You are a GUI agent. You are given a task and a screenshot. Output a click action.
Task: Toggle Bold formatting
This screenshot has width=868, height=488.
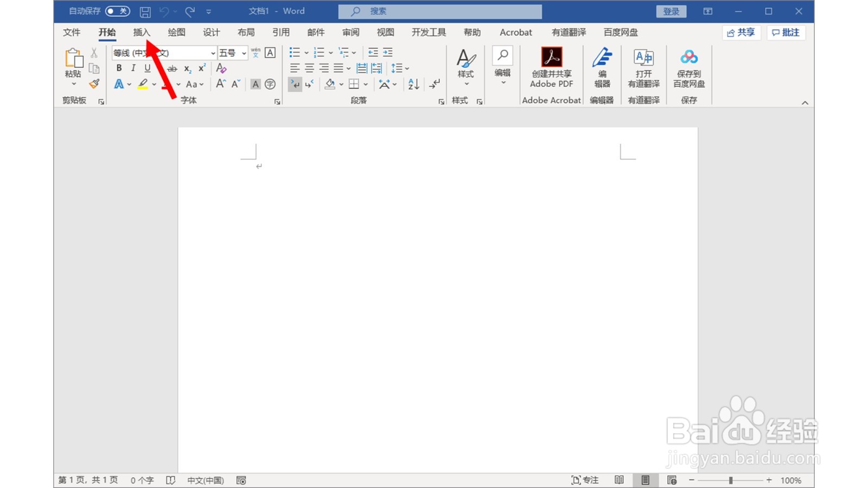point(119,68)
